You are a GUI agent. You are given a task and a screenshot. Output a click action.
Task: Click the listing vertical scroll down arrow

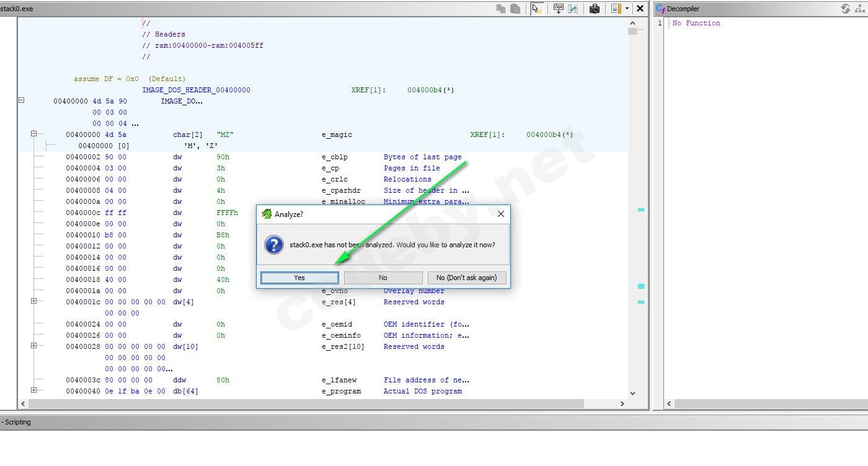[x=633, y=393]
